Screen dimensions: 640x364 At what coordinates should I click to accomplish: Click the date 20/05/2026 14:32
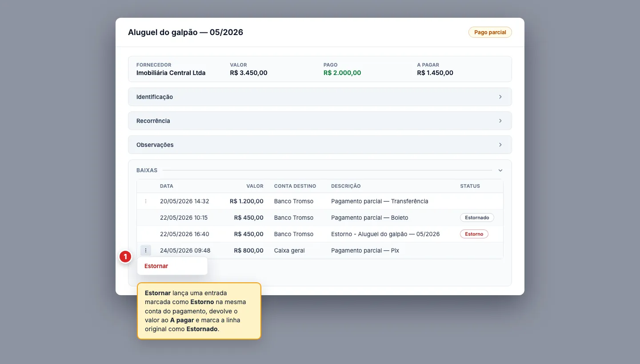click(x=184, y=201)
